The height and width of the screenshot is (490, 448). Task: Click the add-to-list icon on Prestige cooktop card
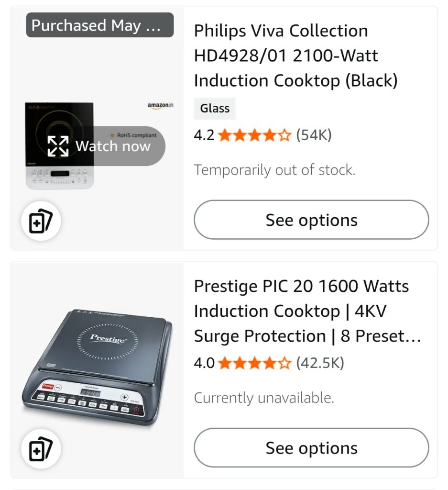[x=41, y=449]
